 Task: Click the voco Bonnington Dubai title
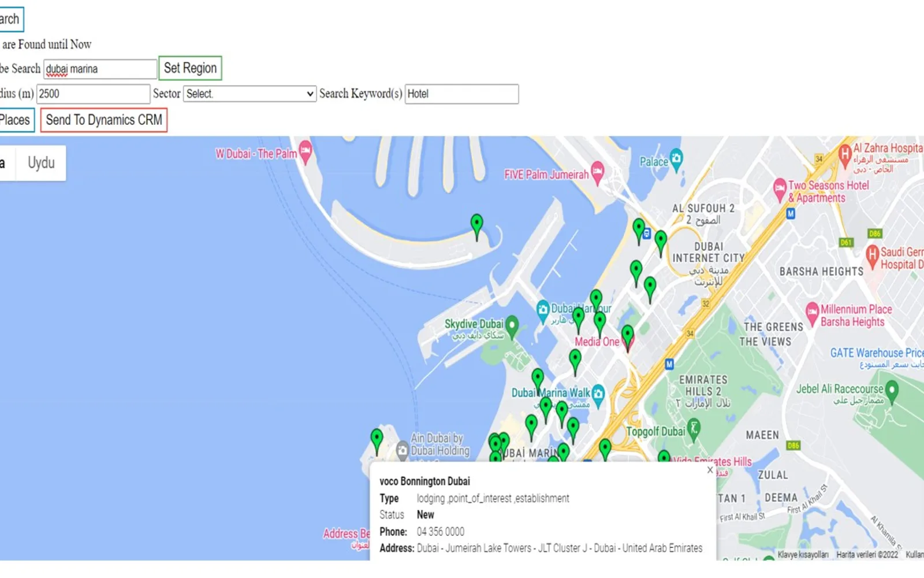424,481
